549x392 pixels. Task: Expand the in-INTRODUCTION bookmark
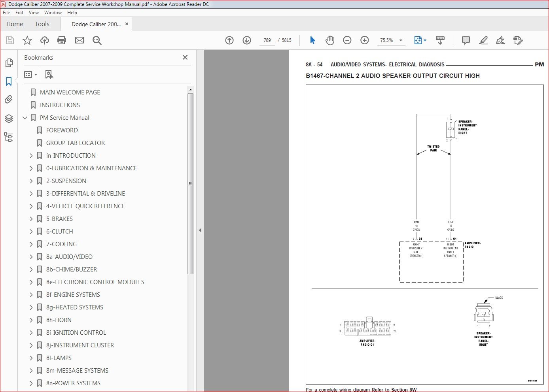(31, 156)
